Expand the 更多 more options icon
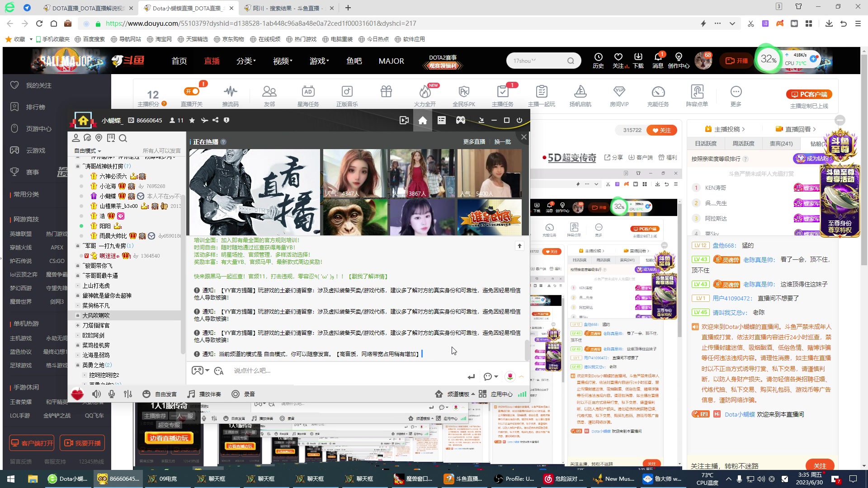868x488 pixels. (x=736, y=92)
